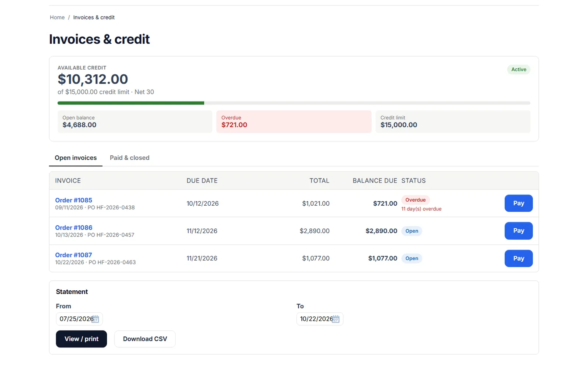Click the Open balance $4,688.00 card
The width and height of the screenshot is (588, 368).
(135, 121)
